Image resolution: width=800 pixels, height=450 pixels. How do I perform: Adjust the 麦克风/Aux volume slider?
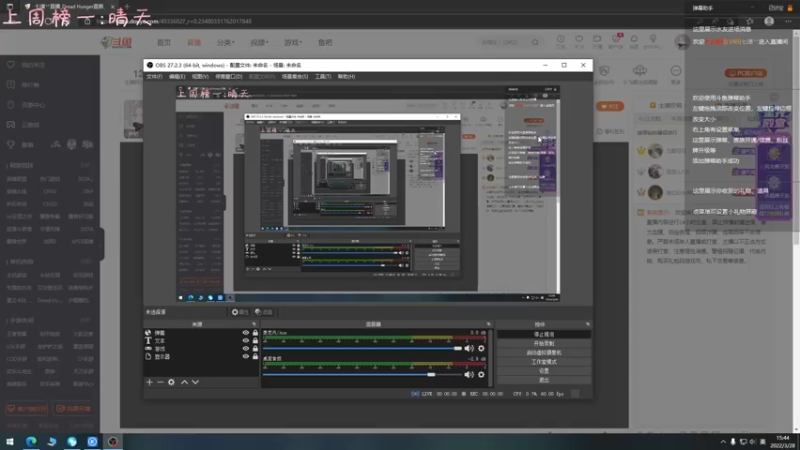[x=362, y=348]
